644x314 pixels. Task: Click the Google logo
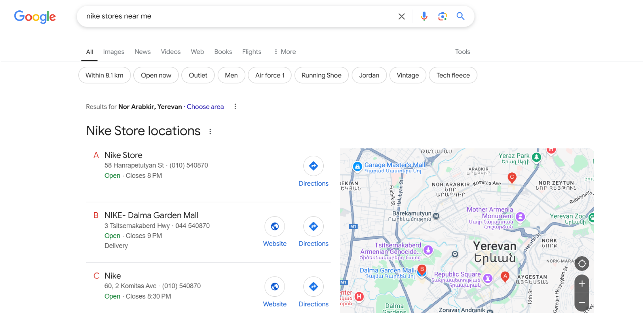point(35,17)
